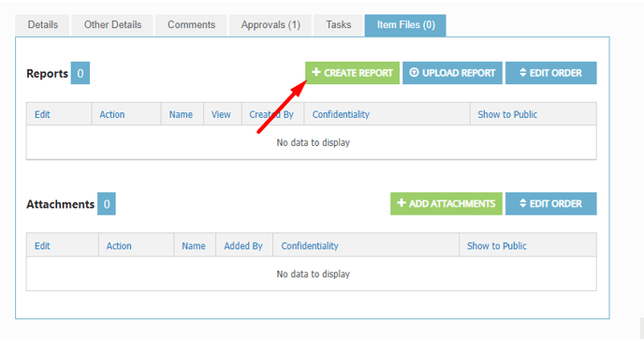The height and width of the screenshot is (339, 644).
Task: Select the Tasks tab
Action: tap(339, 25)
